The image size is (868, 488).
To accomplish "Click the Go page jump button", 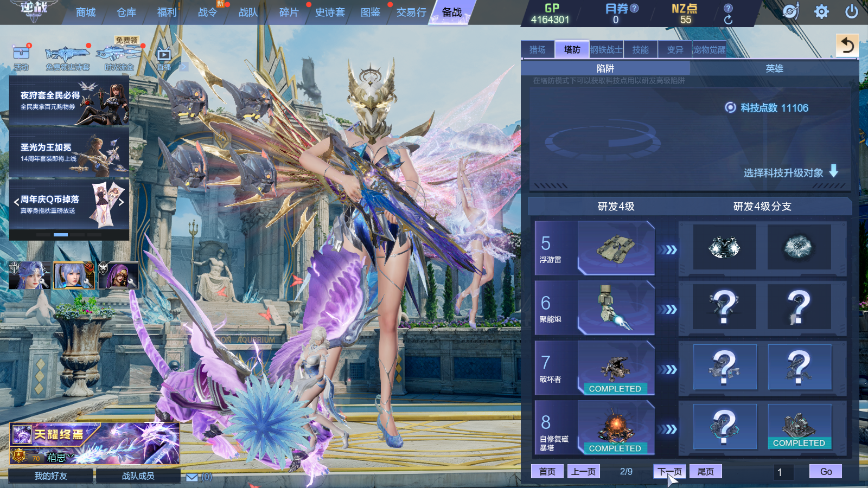I will [826, 472].
